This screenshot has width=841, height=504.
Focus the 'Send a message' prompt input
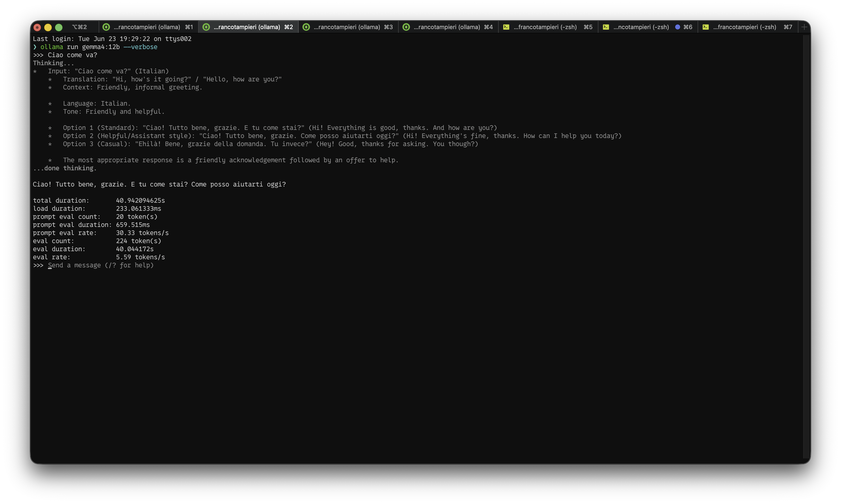click(101, 265)
